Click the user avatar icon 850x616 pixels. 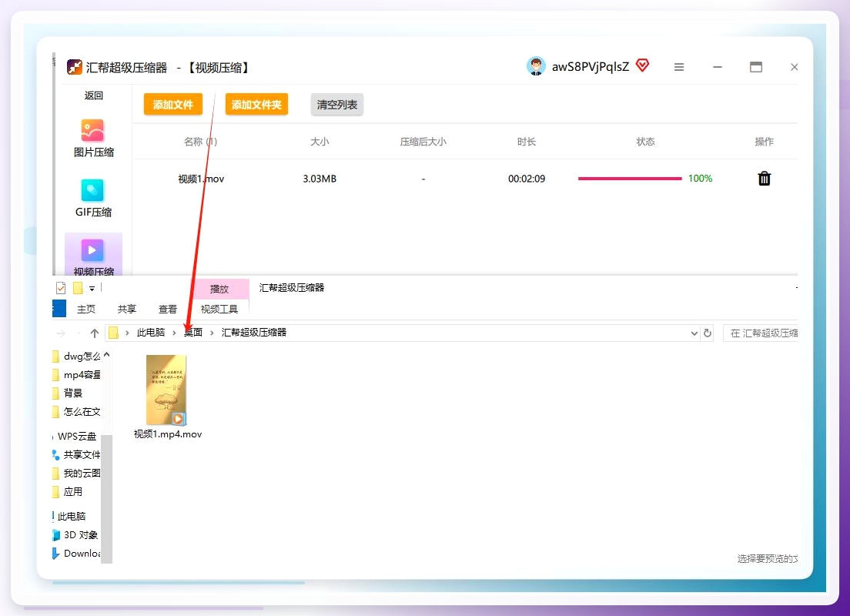536,66
